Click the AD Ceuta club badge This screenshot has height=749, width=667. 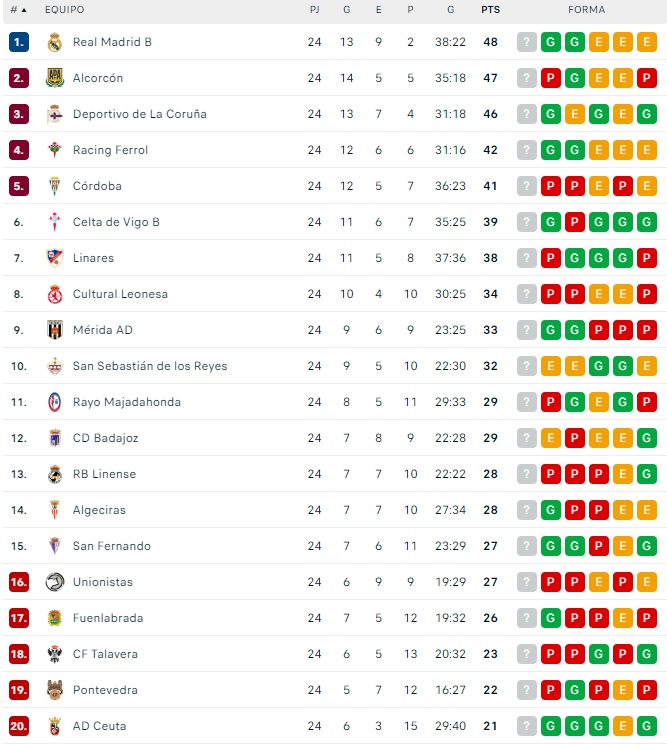[54, 726]
